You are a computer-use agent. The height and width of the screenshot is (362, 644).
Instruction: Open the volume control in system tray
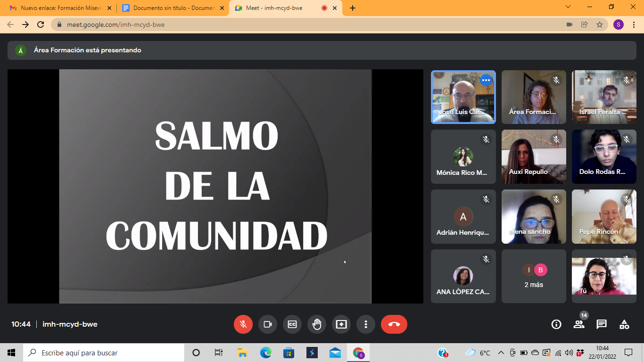tap(569, 353)
